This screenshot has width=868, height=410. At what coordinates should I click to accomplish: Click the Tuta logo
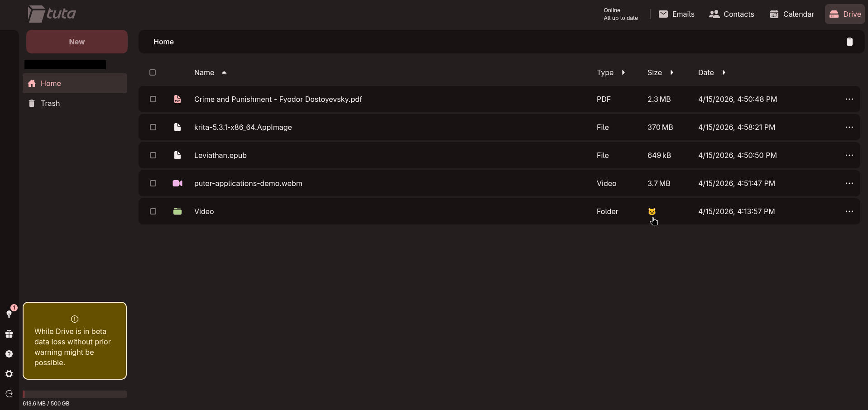(x=51, y=14)
